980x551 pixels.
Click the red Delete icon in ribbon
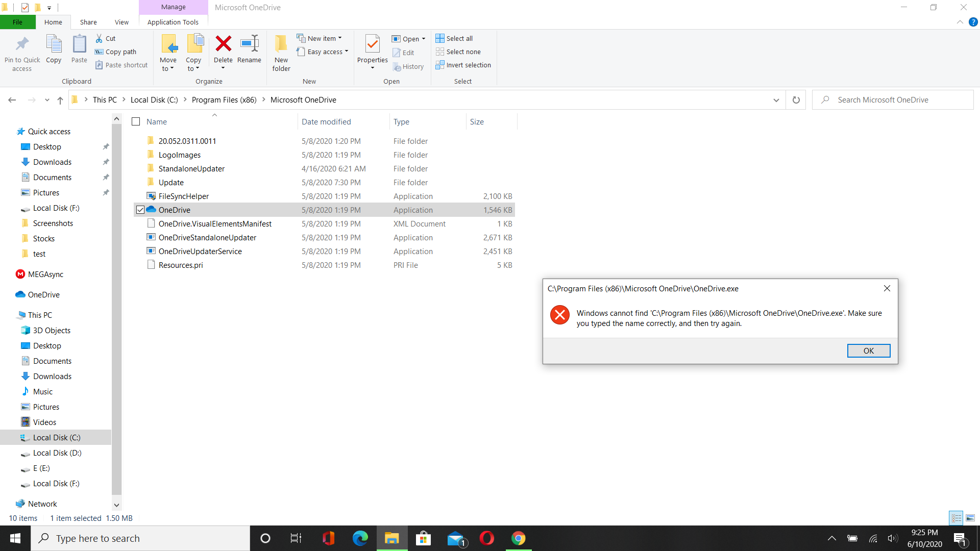(223, 44)
